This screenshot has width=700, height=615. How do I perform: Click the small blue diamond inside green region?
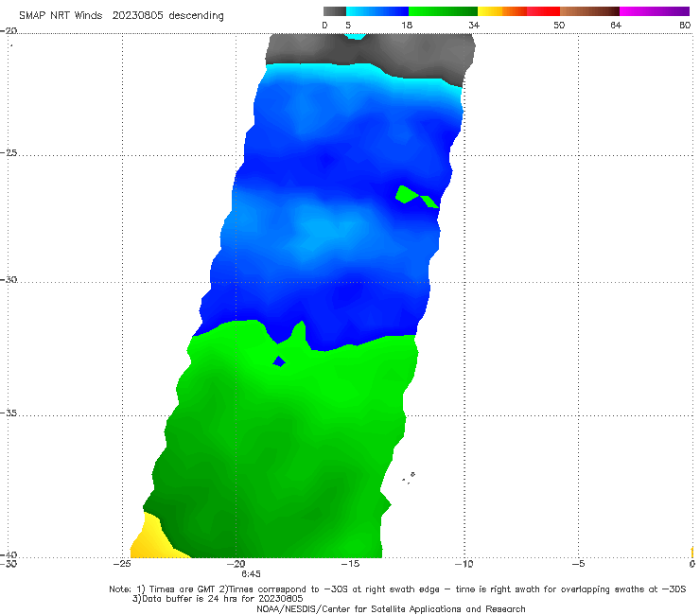279,360
